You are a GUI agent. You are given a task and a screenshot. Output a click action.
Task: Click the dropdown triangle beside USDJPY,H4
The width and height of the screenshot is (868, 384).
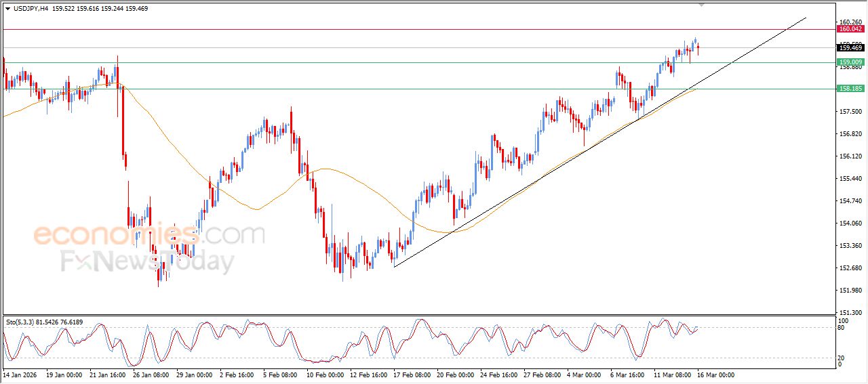coord(8,9)
